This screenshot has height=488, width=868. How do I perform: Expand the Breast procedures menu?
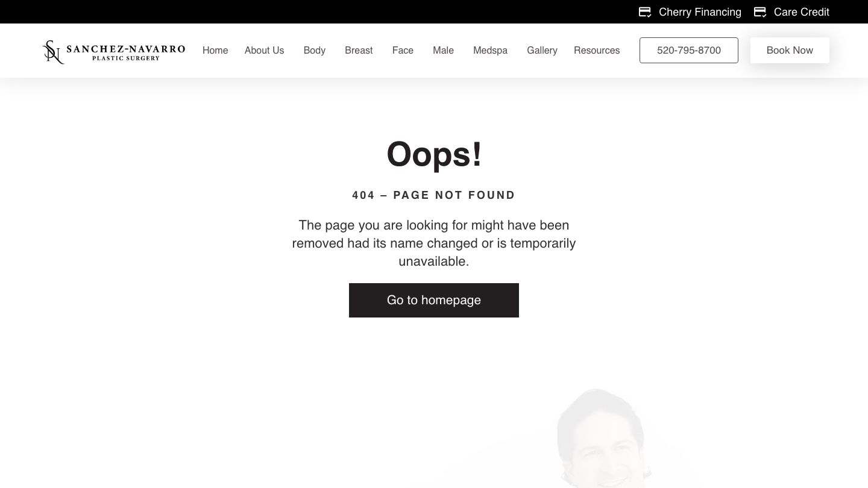tap(359, 51)
